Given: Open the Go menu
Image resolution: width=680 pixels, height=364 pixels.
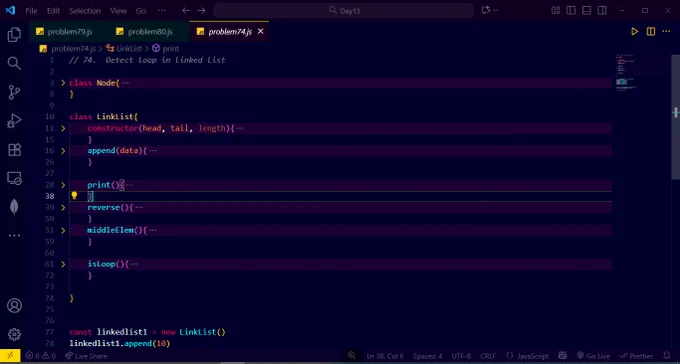Looking at the screenshot, I should pyautogui.click(x=141, y=10).
